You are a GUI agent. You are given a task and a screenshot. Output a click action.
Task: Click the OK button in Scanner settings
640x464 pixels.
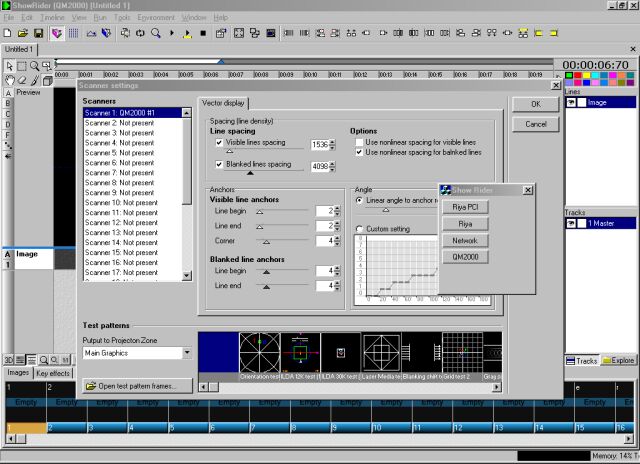[x=536, y=104]
